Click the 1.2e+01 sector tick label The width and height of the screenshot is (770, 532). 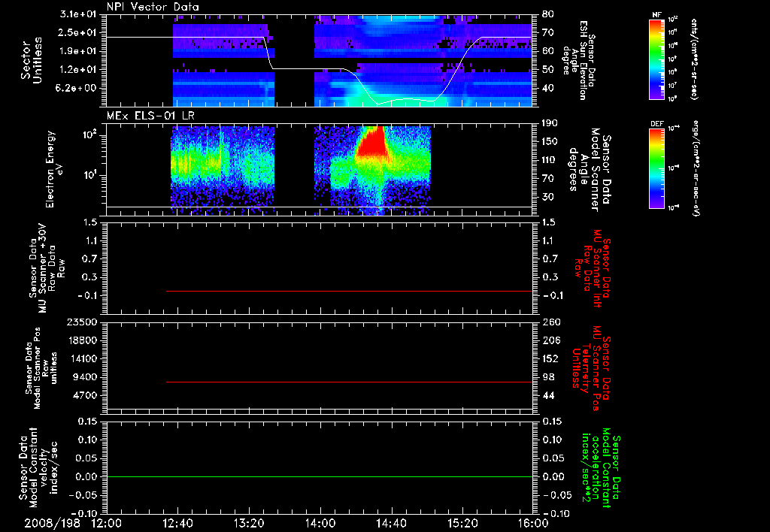tap(80, 70)
